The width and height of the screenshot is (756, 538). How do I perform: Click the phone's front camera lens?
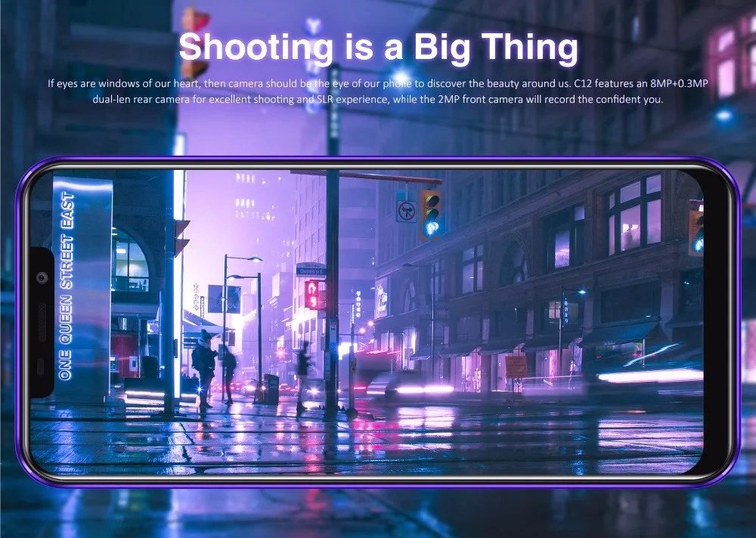tap(42, 277)
